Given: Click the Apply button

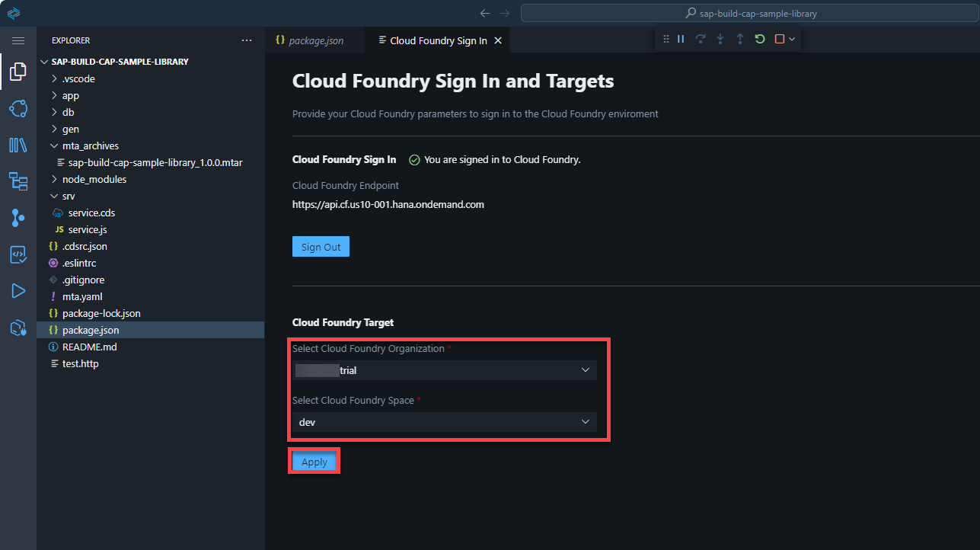Looking at the screenshot, I should tap(314, 462).
